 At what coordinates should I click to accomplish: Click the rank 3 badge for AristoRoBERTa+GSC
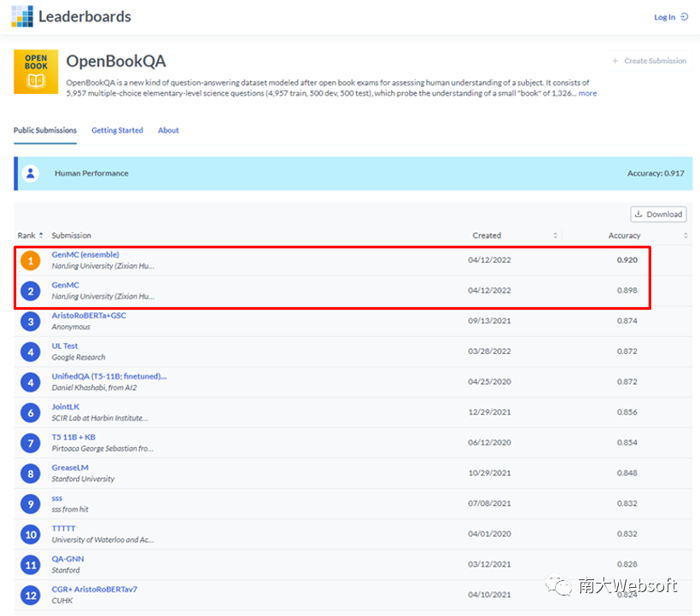coord(31,321)
